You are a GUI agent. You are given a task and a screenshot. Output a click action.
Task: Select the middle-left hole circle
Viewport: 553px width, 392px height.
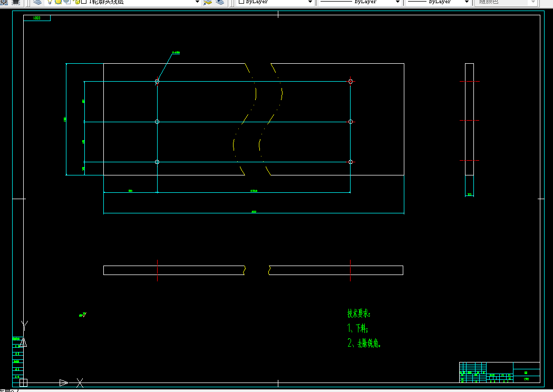157,122
